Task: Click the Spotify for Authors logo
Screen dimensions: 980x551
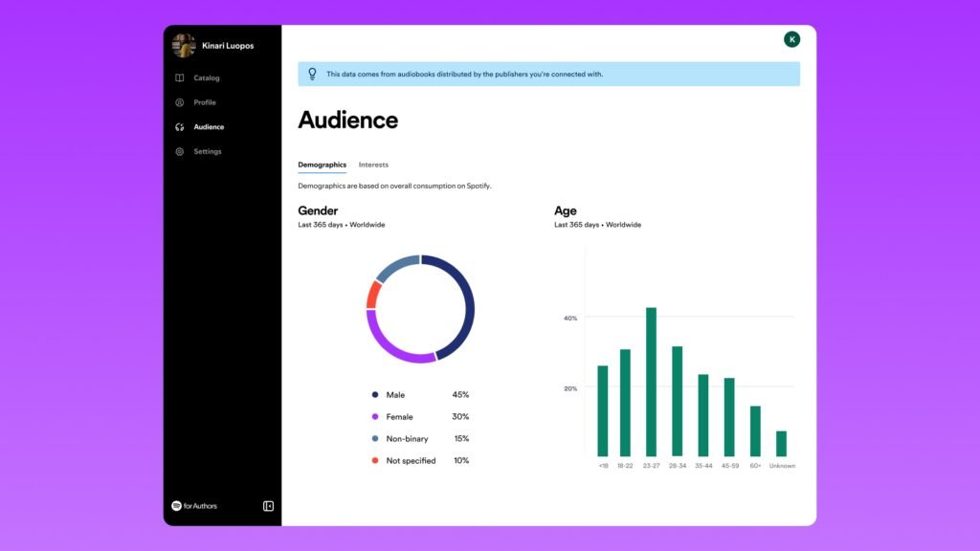Action: coord(194,506)
